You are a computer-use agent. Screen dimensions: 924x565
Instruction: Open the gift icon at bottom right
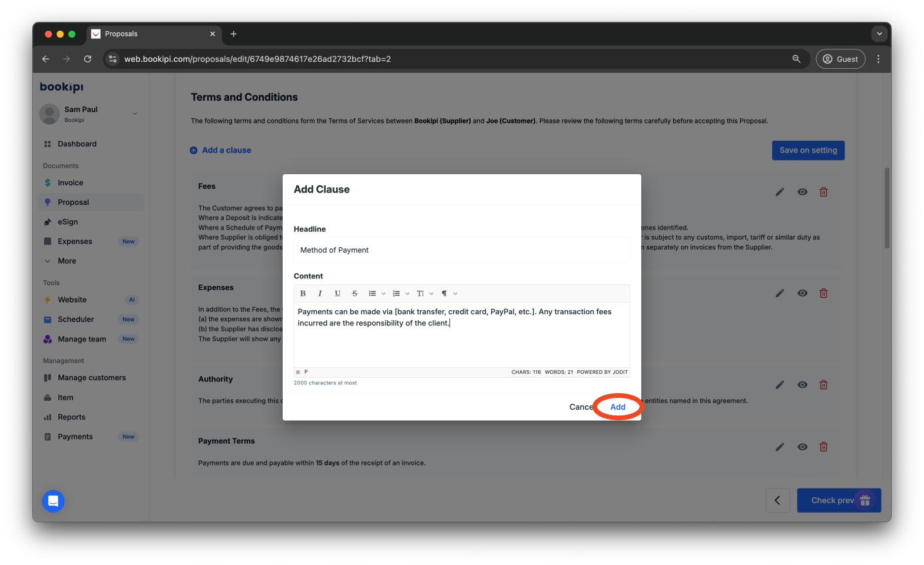pos(865,500)
